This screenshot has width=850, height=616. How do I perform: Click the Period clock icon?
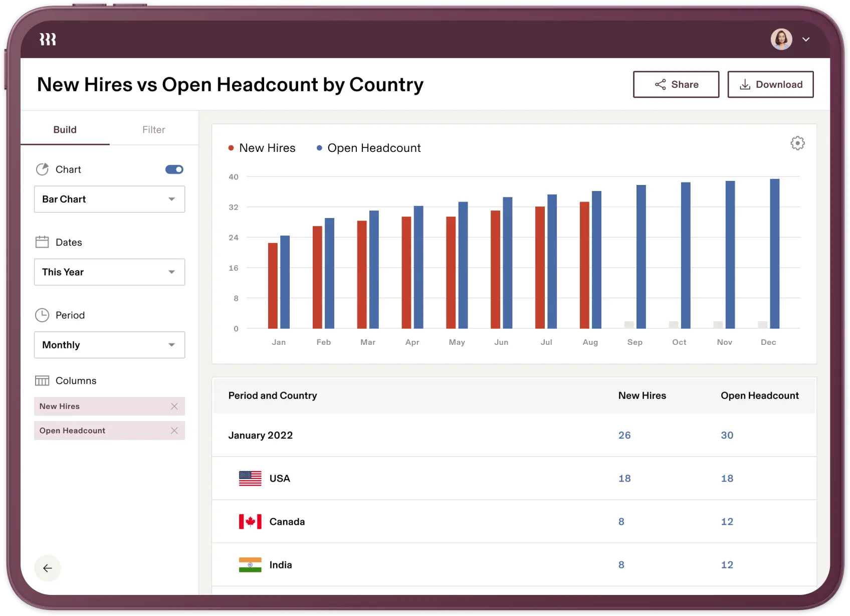coord(43,315)
